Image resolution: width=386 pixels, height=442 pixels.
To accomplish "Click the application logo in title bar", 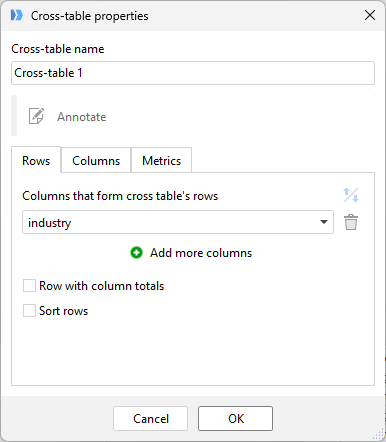I will click(x=17, y=15).
